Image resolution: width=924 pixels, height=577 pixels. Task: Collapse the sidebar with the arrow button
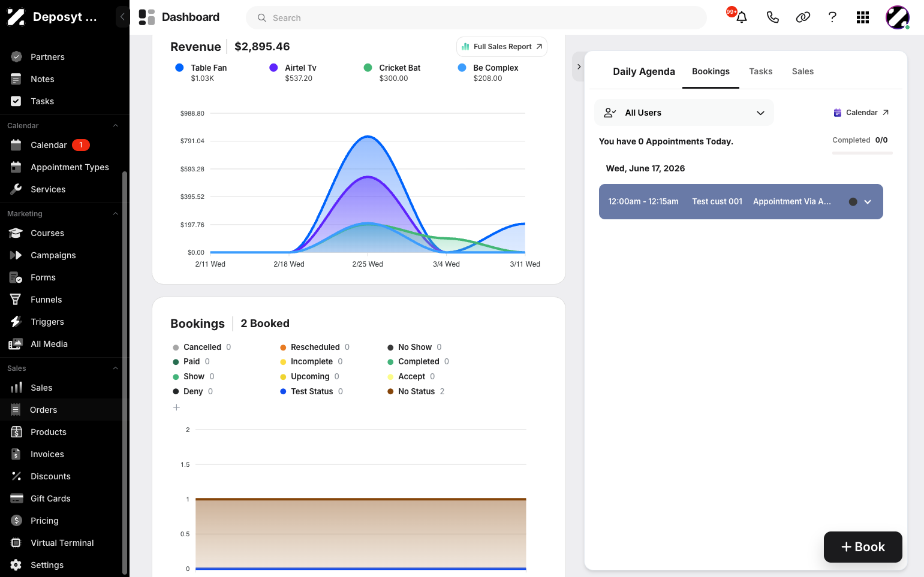point(122,17)
